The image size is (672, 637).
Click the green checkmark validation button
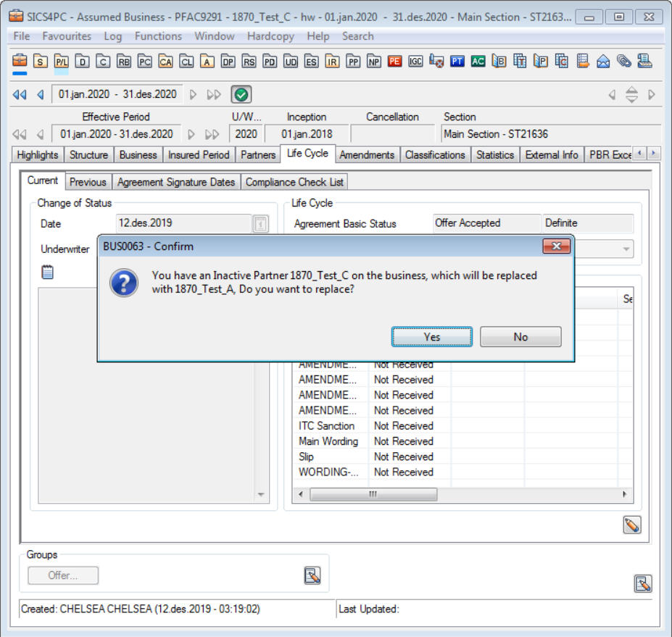241,94
